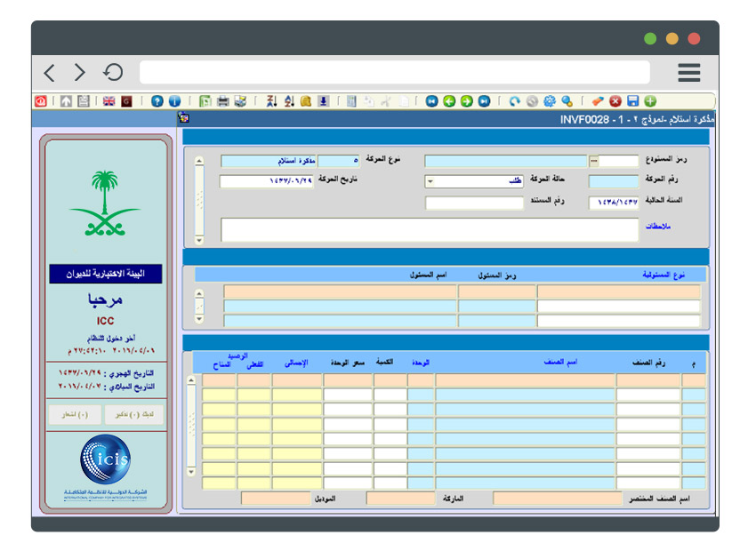The width and height of the screenshot is (756, 559).
Task: Open the Search magnifier icon
Action: point(567,100)
